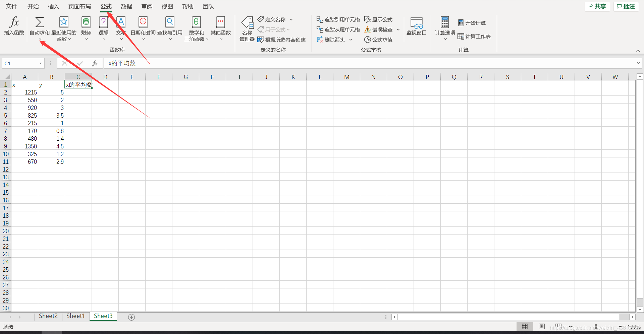
Task: Expand the Define Name dropdown arrow
Action: point(291,19)
